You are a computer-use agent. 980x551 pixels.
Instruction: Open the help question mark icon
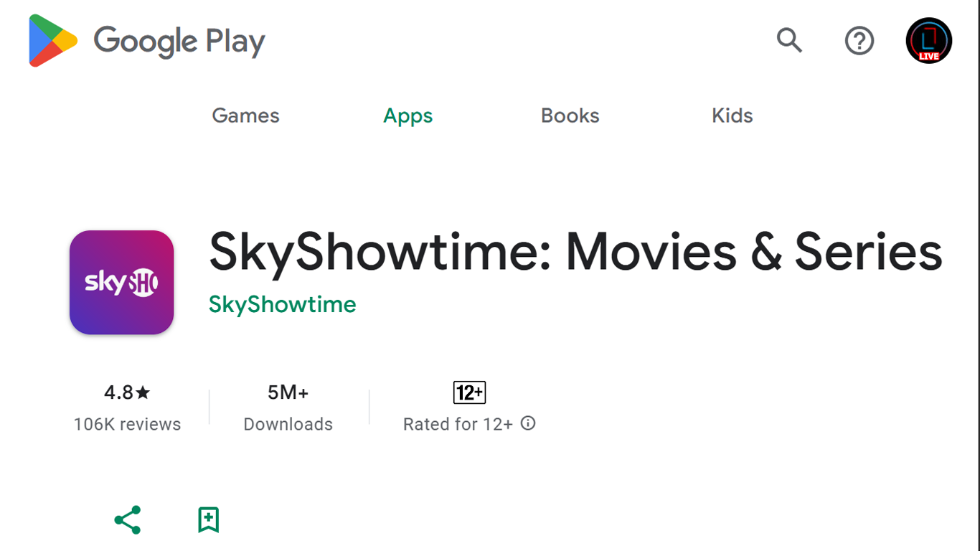(x=859, y=41)
